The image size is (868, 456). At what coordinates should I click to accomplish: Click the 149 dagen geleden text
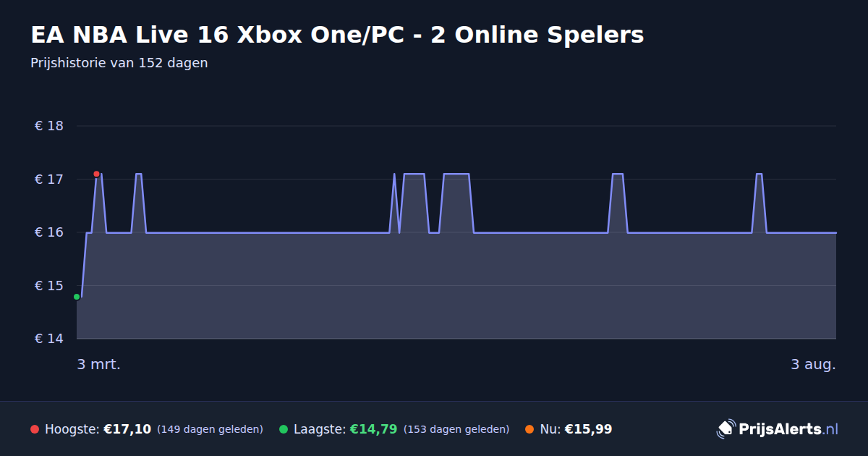[210, 429]
